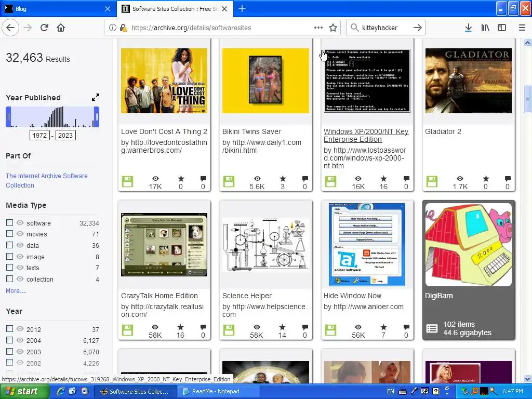
Task: Check the collection media type box
Action: click(x=9, y=279)
